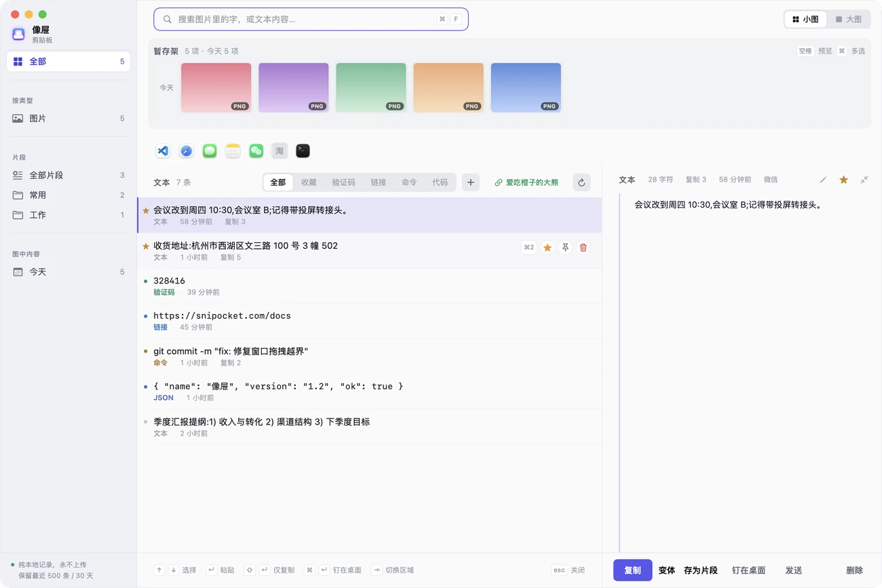Filter clips by the Terminal app icon
882x588 pixels.
tap(303, 151)
